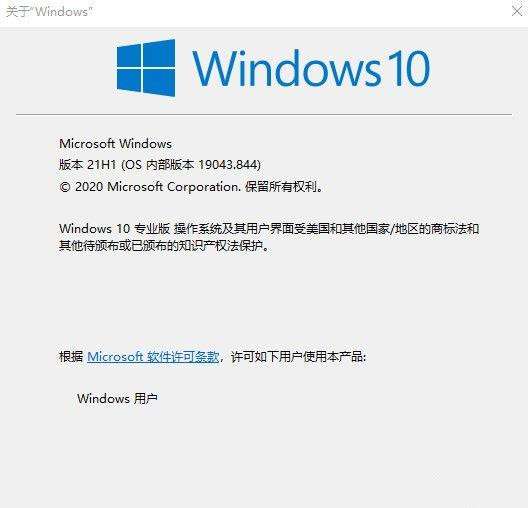
Task: Click the number 10 in the logo banner
Action: point(408,68)
